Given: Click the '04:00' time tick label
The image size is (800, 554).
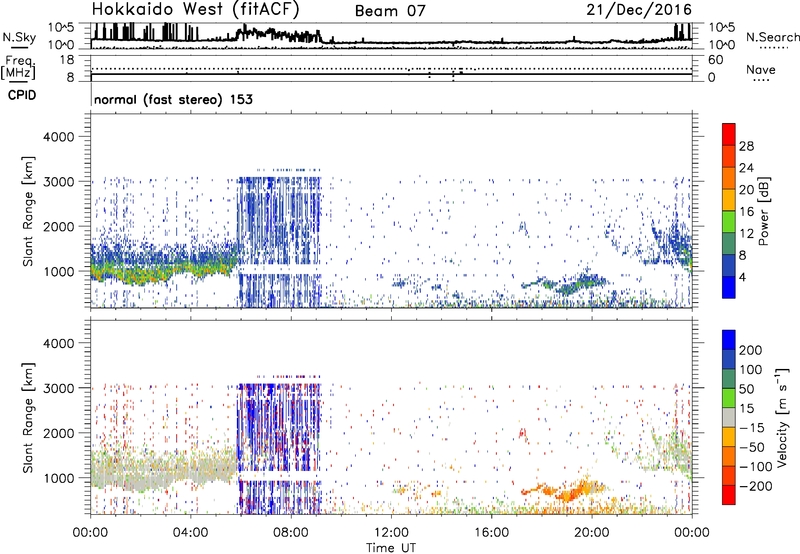Looking at the screenshot, I should point(190,533).
